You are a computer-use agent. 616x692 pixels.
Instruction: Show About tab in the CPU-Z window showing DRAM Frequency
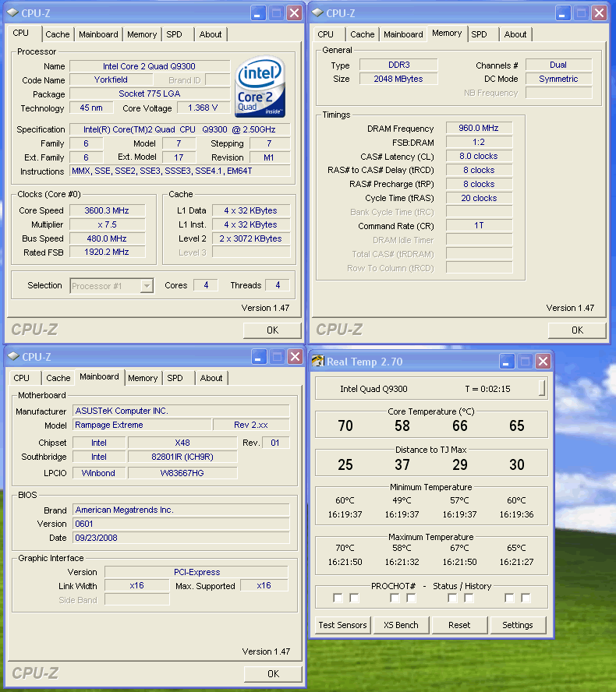(x=515, y=34)
